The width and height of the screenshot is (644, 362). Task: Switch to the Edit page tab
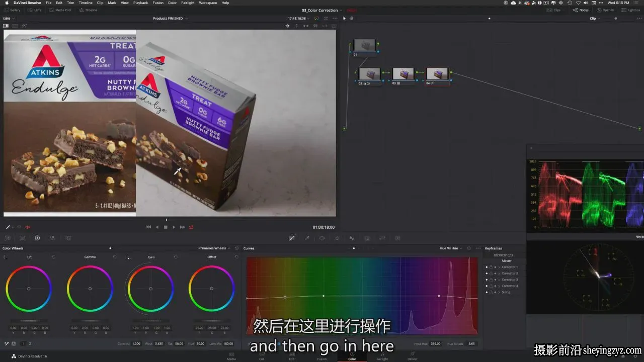pyautogui.click(x=292, y=357)
